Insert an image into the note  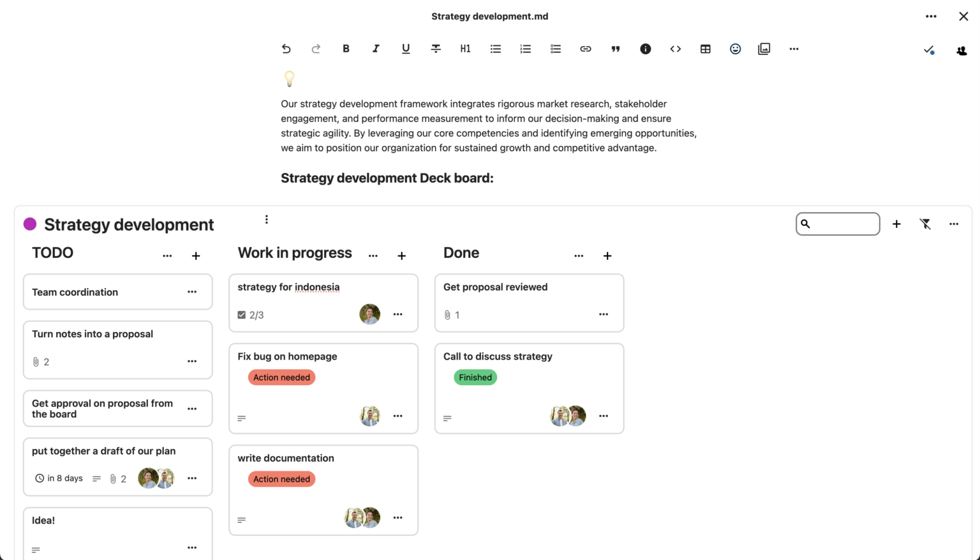tap(764, 49)
